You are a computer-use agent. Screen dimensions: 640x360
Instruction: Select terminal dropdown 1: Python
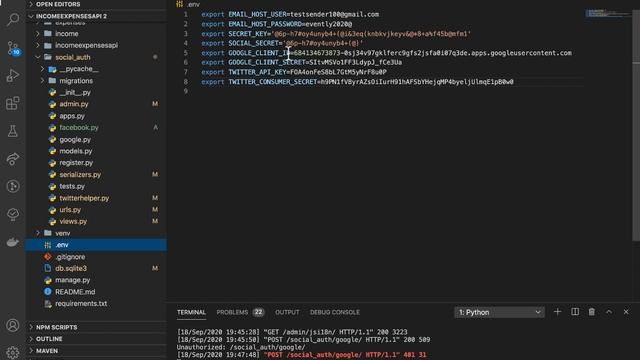point(499,312)
